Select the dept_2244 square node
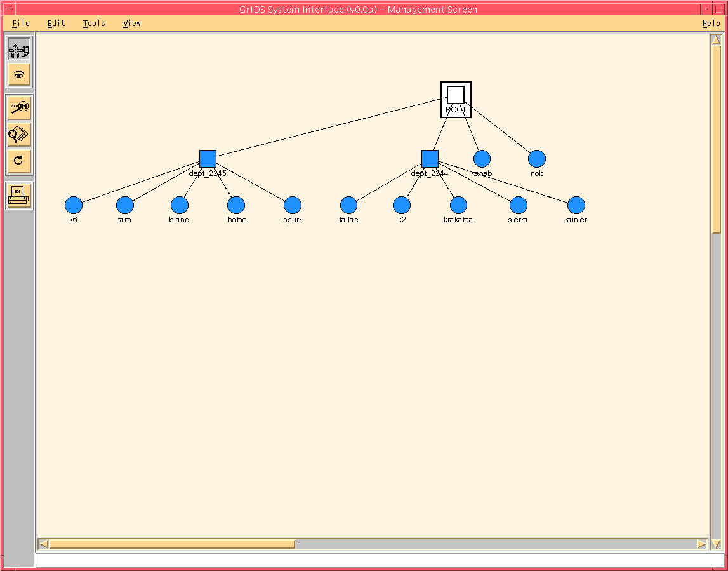 point(430,159)
